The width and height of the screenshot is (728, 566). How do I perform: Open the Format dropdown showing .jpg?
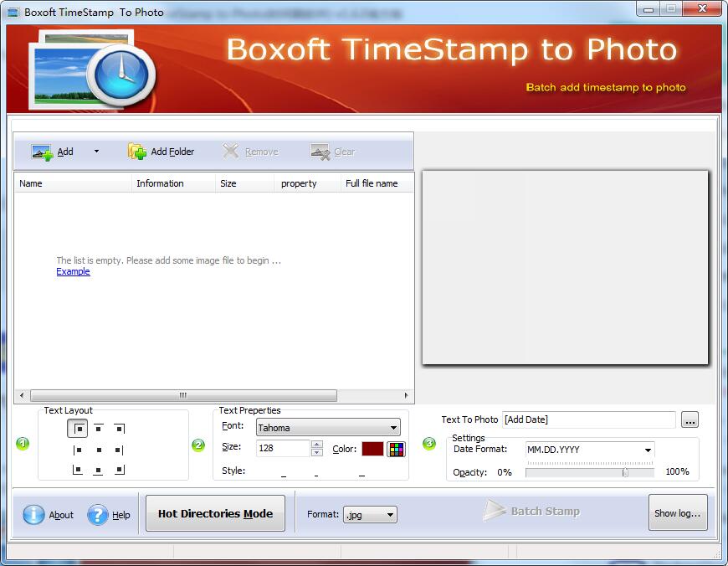tap(370, 515)
